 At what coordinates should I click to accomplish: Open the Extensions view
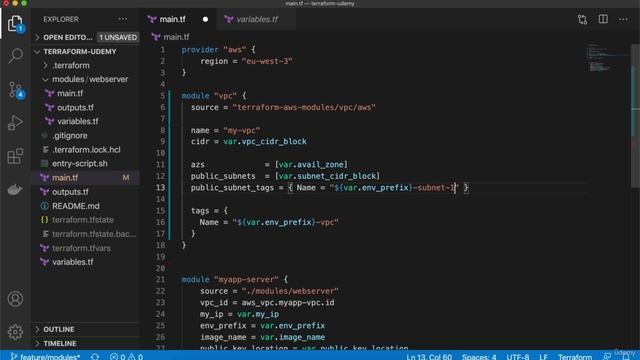(15, 156)
